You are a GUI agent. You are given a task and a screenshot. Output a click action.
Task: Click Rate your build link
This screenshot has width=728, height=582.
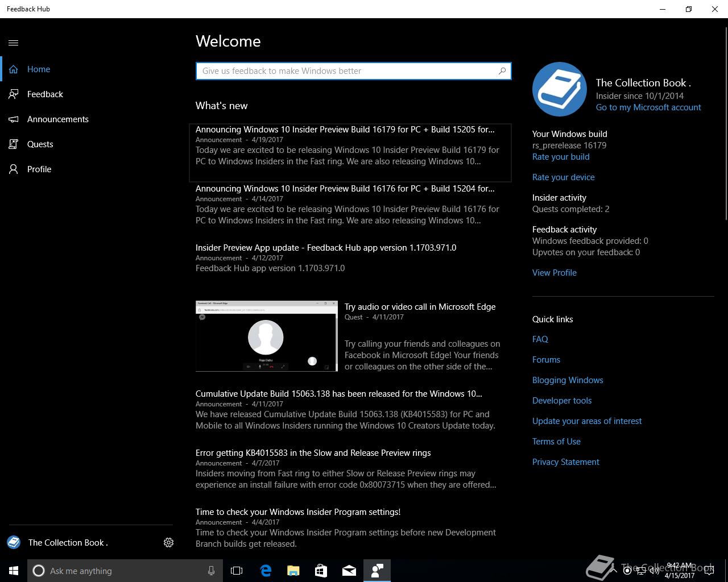[561, 157]
